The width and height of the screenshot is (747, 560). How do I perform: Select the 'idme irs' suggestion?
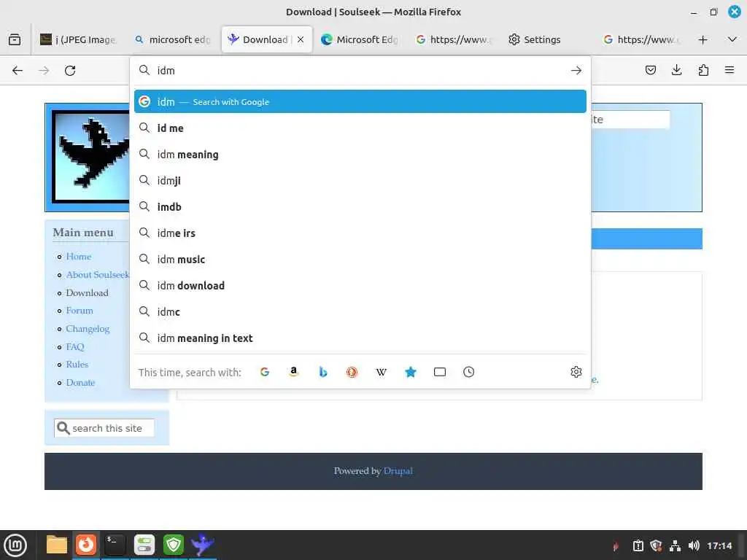point(360,233)
